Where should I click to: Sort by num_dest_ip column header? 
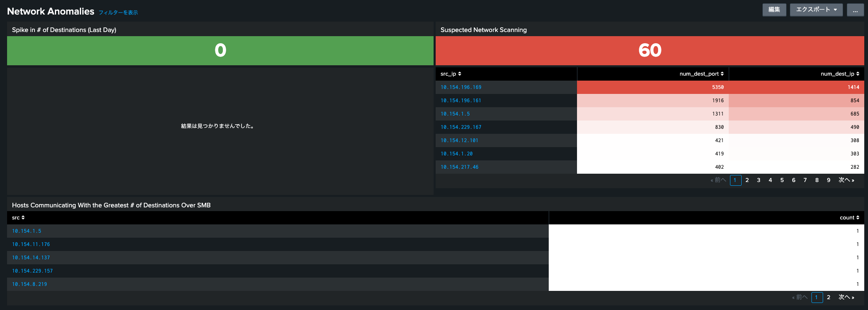pyautogui.click(x=840, y=74)
